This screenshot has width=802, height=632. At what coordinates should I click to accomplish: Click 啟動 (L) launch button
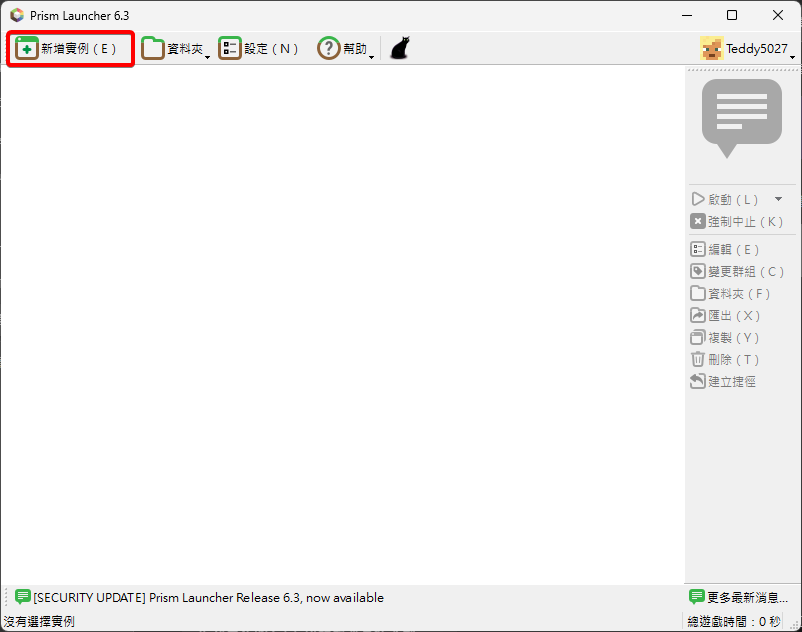click(726, 199)
